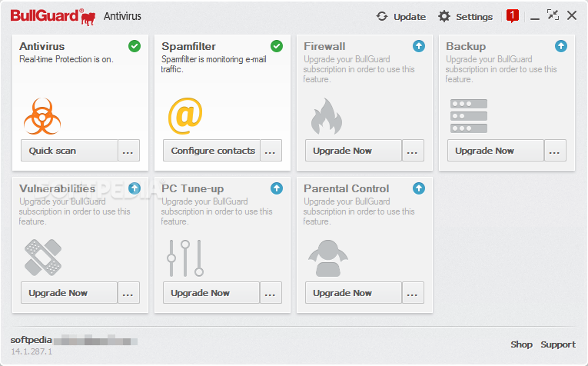
Task: Click the orange biohazard Antivirus icon
Action: click(42, 116)
